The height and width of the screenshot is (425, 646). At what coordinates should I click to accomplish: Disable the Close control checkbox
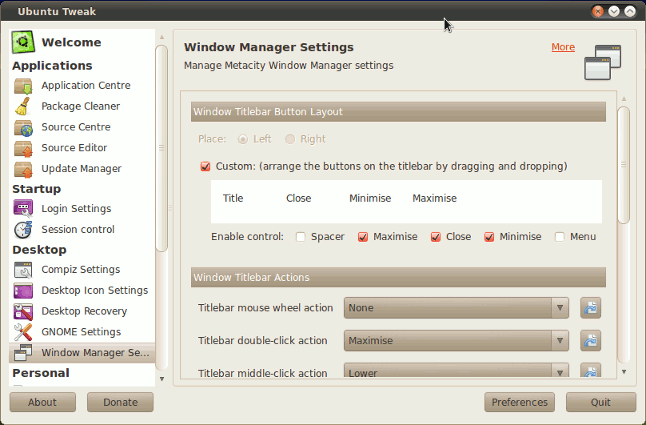pyautogui.click(x=436, y=237)
